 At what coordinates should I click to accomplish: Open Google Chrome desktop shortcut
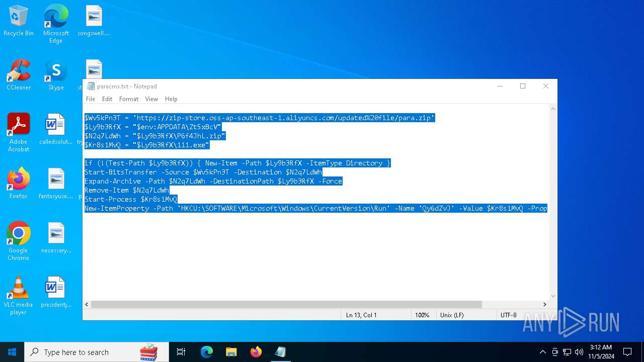point(19,241)
